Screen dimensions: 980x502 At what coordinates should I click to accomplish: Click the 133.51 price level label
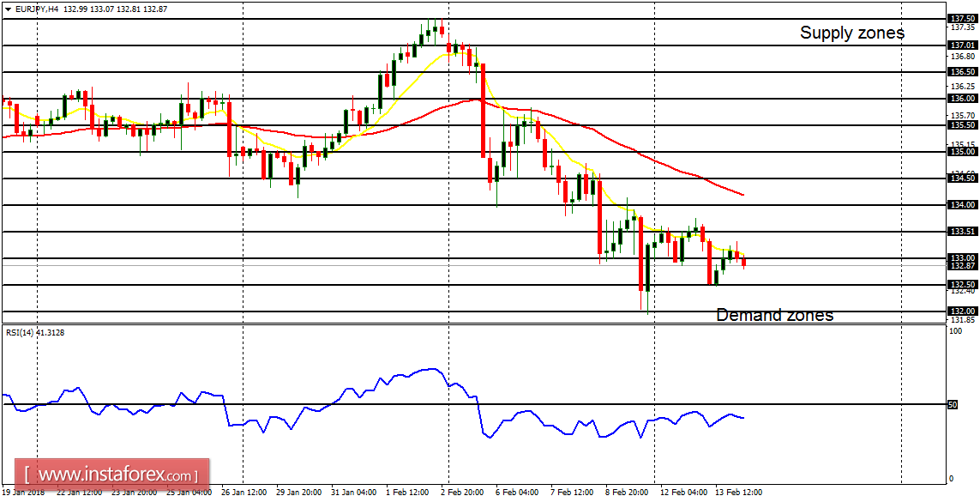click(x=962, y=232)
